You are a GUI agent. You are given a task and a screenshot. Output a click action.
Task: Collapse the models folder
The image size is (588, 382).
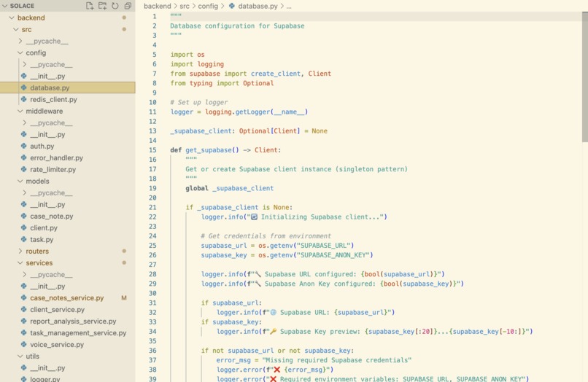(20, 181)
